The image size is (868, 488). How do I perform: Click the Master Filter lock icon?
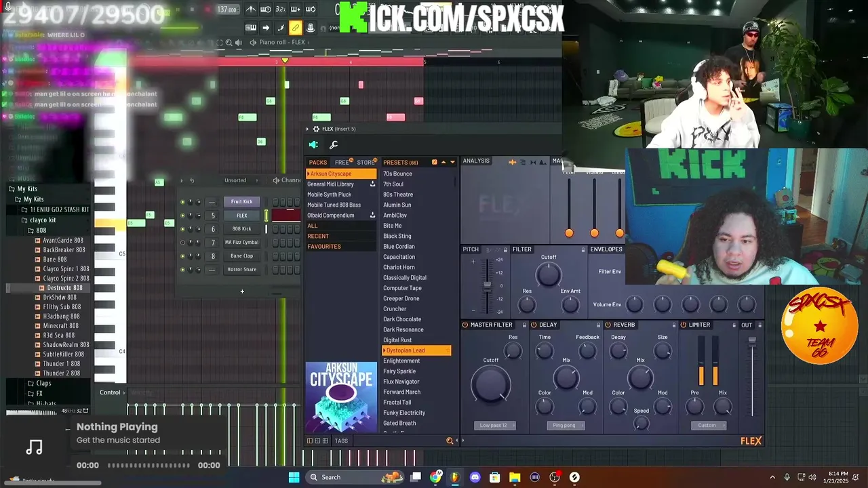(523, 325)
